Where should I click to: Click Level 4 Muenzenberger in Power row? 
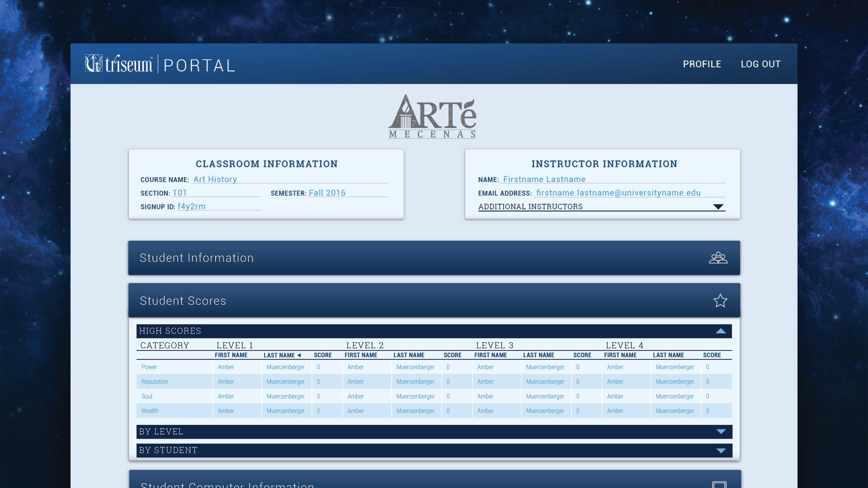[675, 367]
